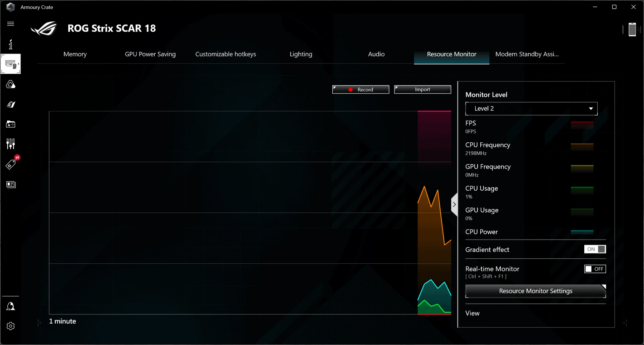Switch to the Memory tab
Viewport: 644px width, 345px height.
coord(75,54)
